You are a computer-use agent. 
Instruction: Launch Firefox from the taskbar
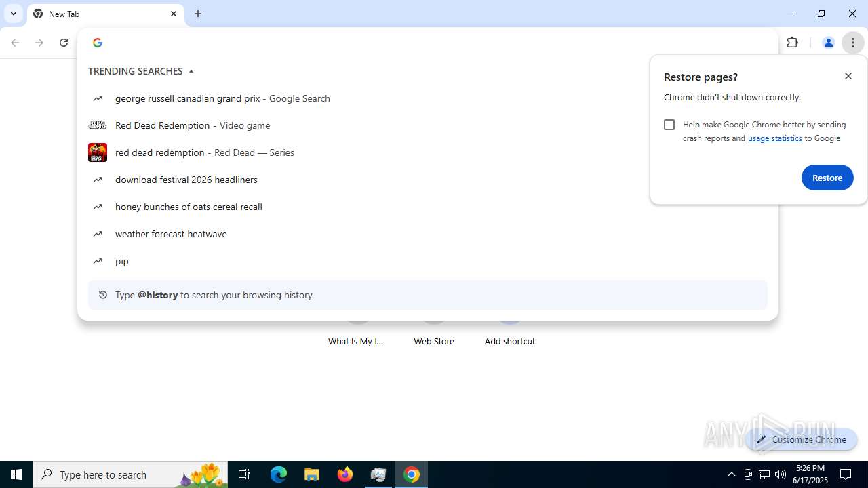pyautogui.click(x=345, y=474)
